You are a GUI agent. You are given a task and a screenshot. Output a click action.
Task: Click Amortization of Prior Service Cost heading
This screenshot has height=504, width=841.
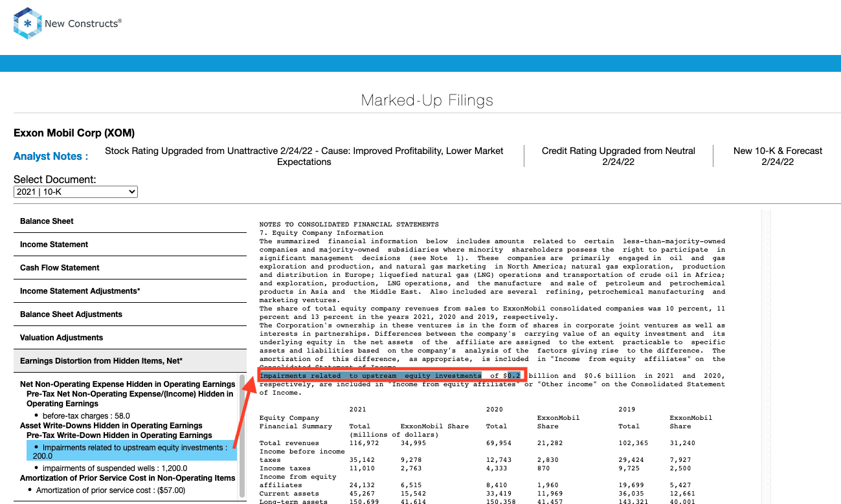[128, 478]
